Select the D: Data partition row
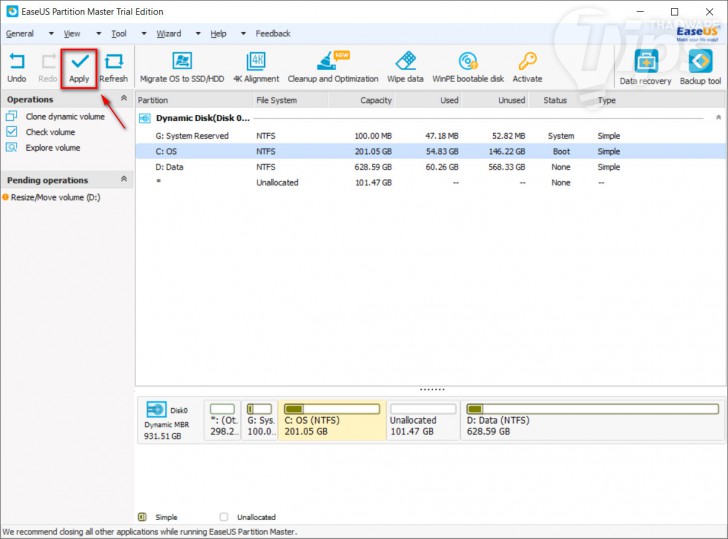The width and height of the screenshot is (728, 539). click(x=431, y=167)
